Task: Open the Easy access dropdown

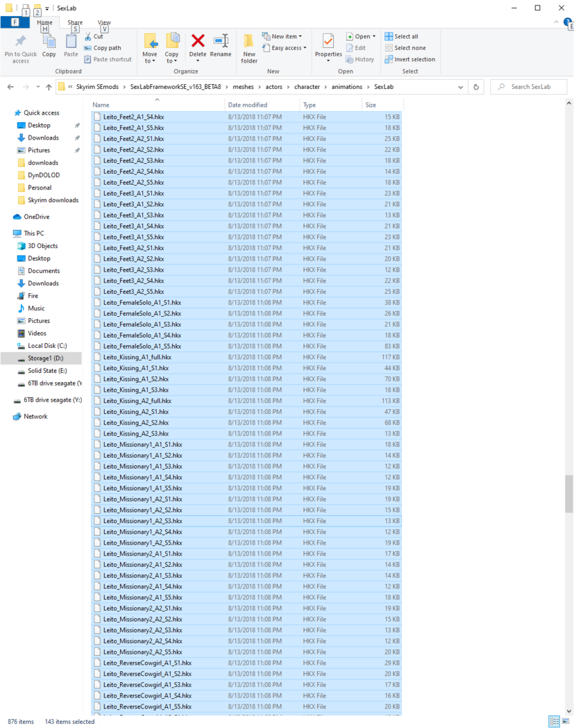Action: pyautogui.click(x=284, y=48)
